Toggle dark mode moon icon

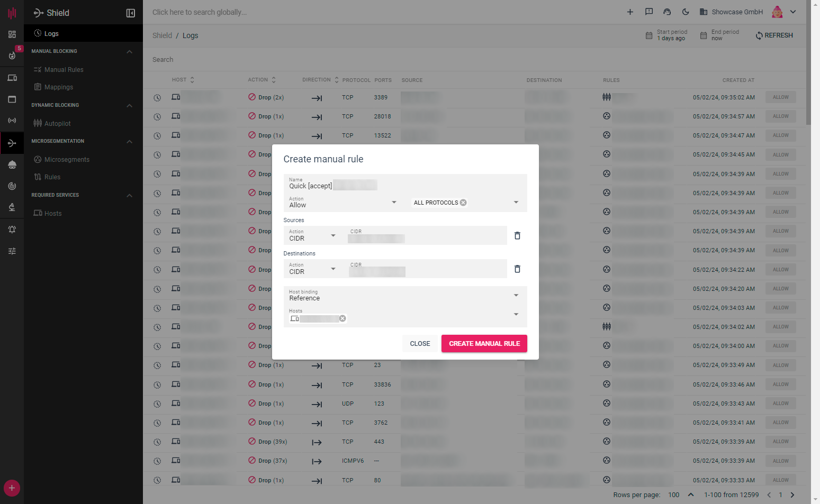pos(686,12)
